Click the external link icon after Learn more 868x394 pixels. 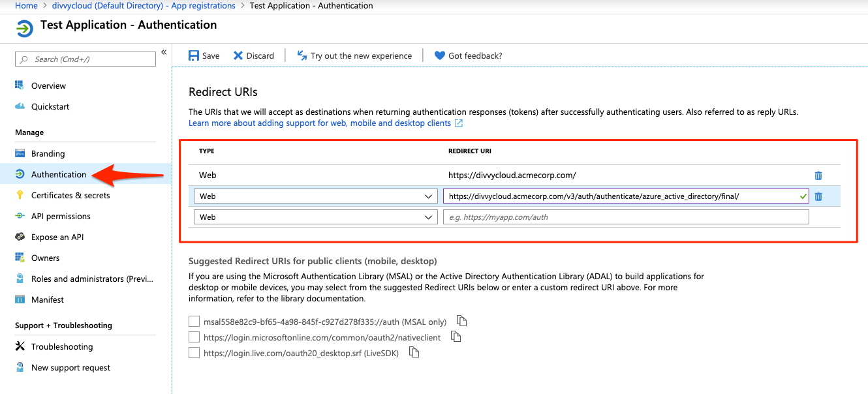(x=459, y=123)
